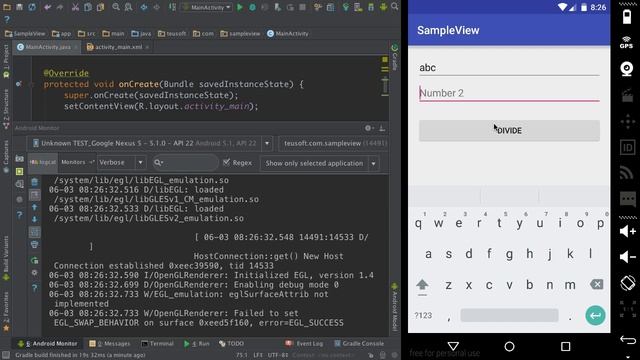
Task: Click the logcat Restart icon
Action: 34,260
